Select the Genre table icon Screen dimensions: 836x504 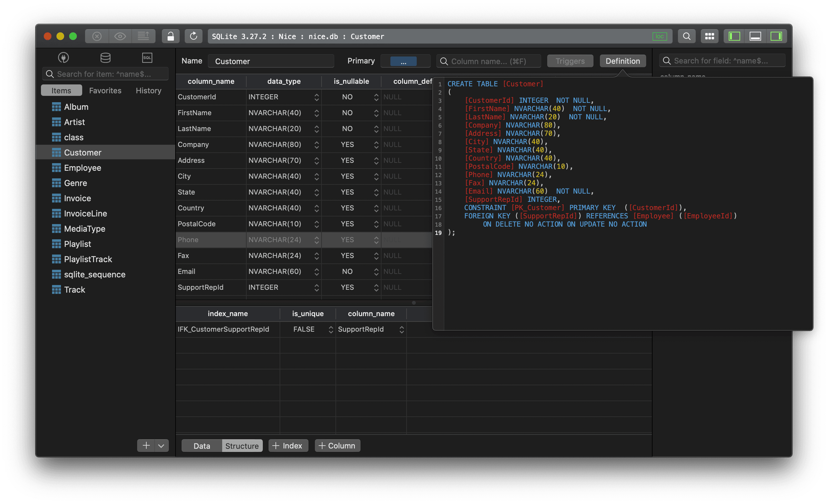[x=56, y=183]
